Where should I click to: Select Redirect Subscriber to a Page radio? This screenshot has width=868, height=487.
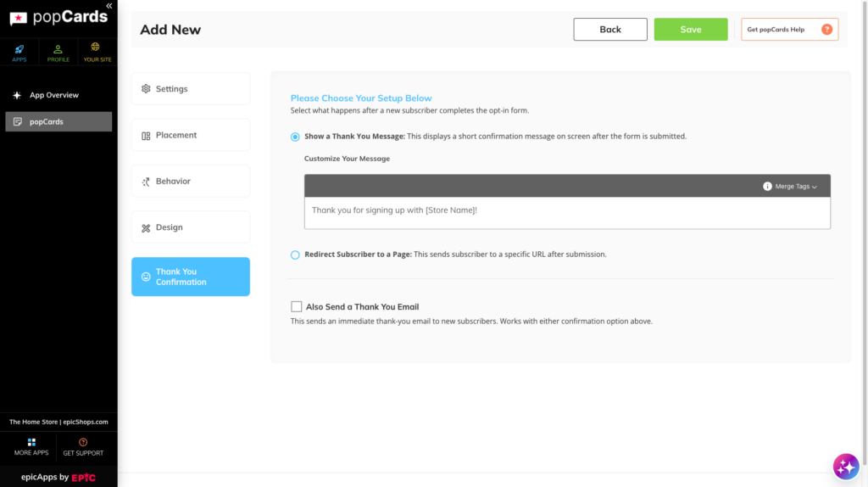[295, 255]
